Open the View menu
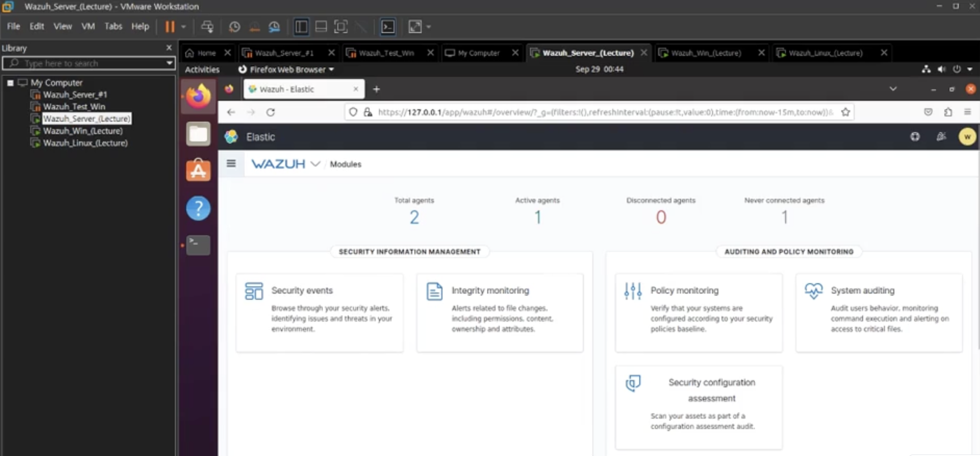This screenshot has width=980, height=456. (62, 26)
